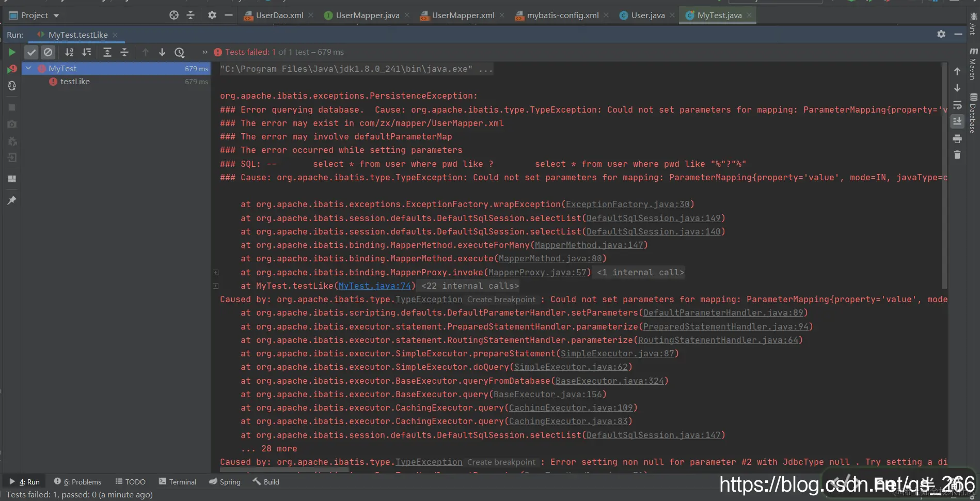This screenshot has height=501, width=980.
Task: Switch to User.java editor tab
Action: click(648, 15)
